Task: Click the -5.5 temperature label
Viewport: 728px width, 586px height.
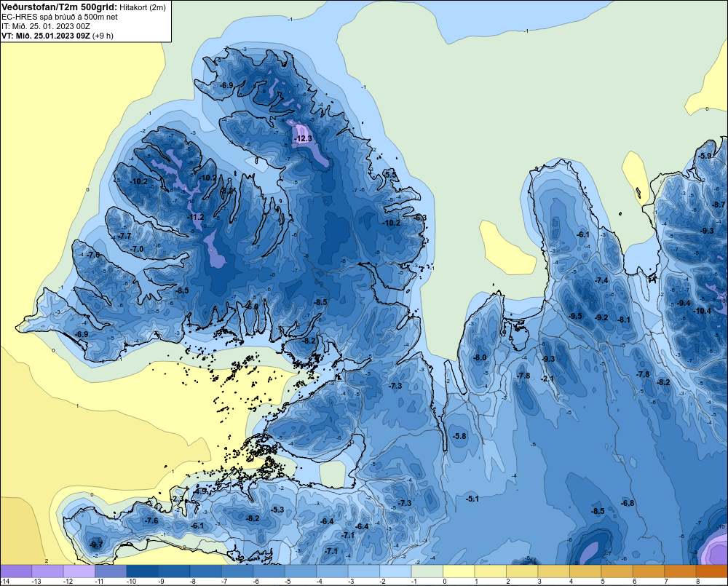Action: point(390,175)
